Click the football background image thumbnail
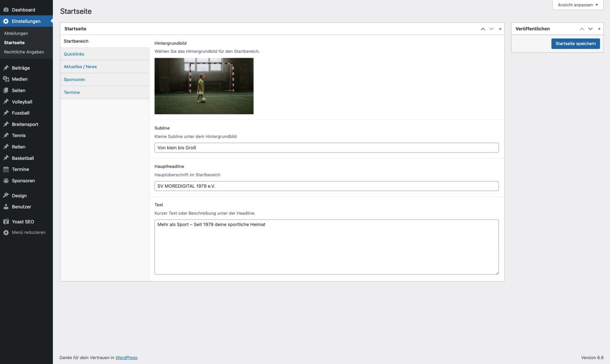This screenshot has width=610, height=364. (x=204, y=86)
